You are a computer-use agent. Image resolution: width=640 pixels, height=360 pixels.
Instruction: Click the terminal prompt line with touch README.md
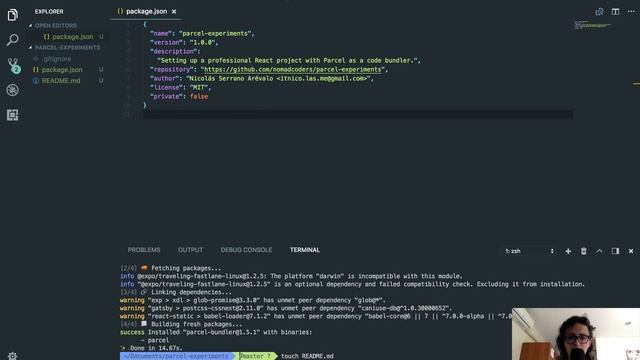pyautogui.click(x=227, y=356)
